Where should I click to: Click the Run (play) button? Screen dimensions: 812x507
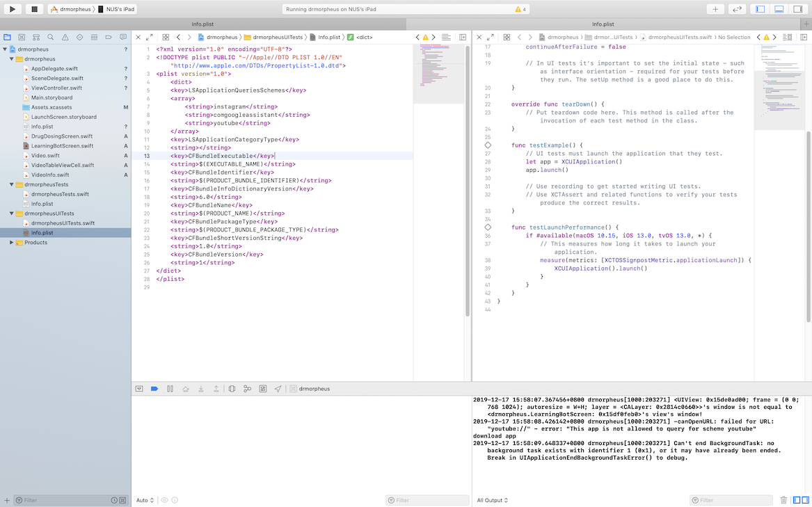tap(13, 9)
